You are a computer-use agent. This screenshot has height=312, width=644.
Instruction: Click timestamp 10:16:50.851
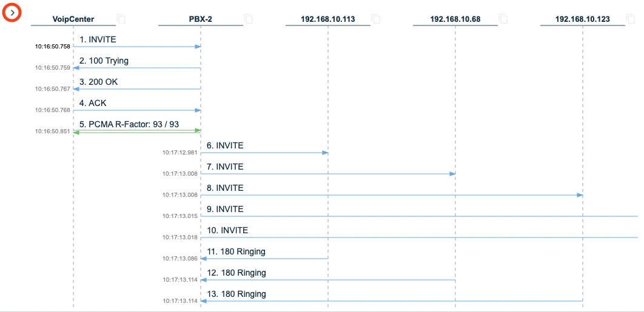tap(53, 131)
